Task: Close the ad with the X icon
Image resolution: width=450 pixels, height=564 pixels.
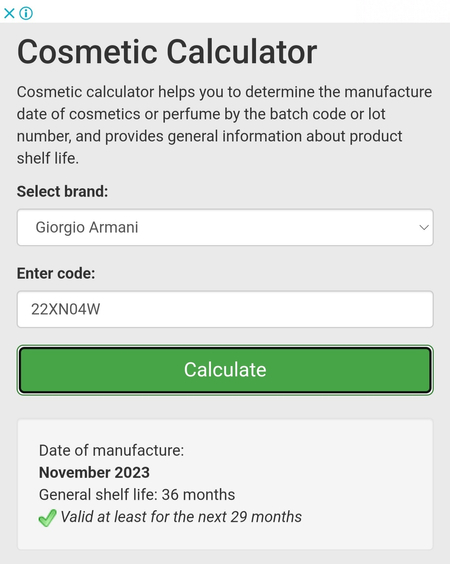Action: click(9, 14)
